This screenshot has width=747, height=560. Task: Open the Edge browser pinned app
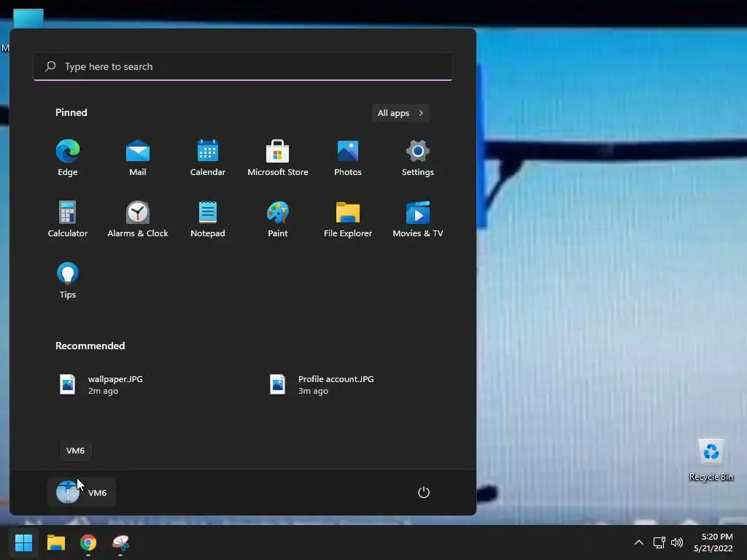(68, 157)
